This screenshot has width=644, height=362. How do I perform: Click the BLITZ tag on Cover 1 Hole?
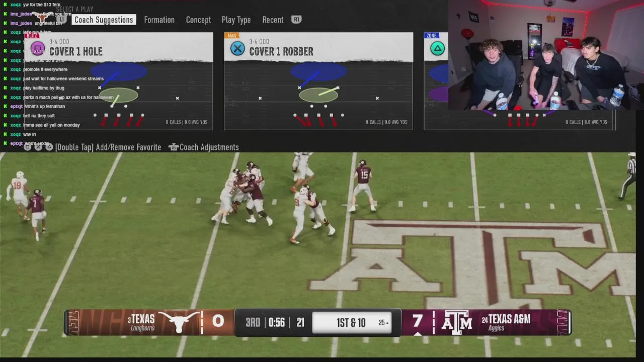32,36
